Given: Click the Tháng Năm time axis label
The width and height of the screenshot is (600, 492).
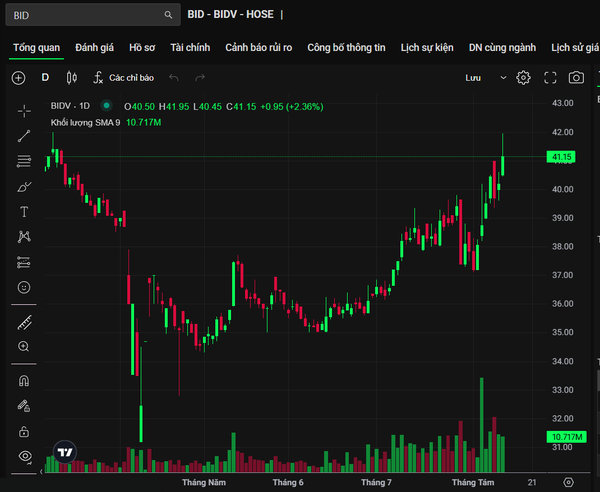Looking at the screenshot, I should (x=204, y=482).
